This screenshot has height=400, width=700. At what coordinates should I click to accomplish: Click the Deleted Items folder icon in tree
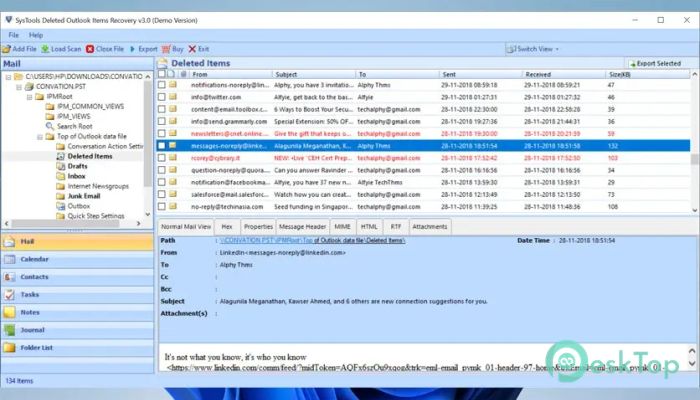click(x=61, y=156)
